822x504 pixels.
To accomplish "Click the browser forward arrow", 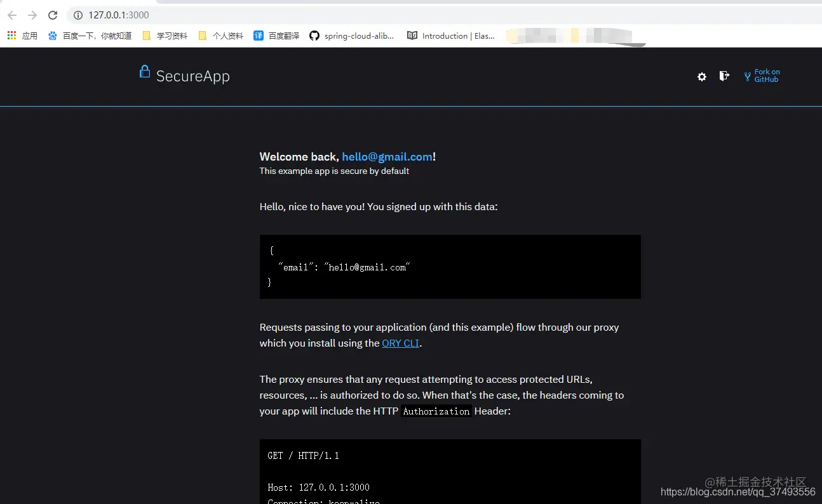I will (32, 15).
